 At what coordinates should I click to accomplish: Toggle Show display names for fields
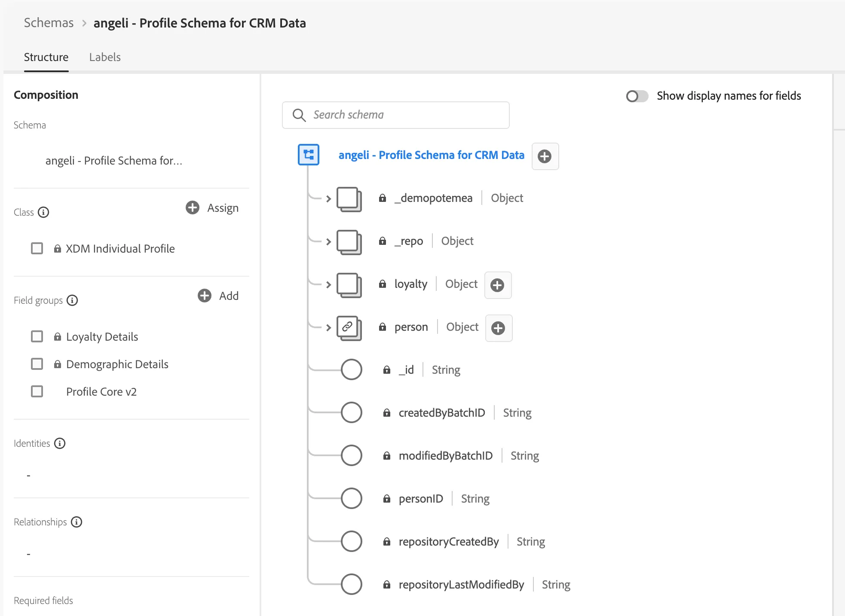pos(637,96)
